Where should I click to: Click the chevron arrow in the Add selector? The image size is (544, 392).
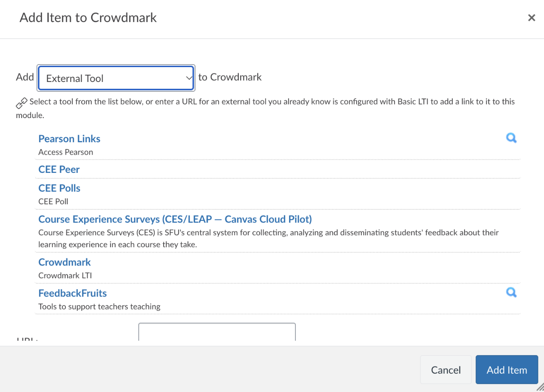pyautogui.click(x=189, y=78)
